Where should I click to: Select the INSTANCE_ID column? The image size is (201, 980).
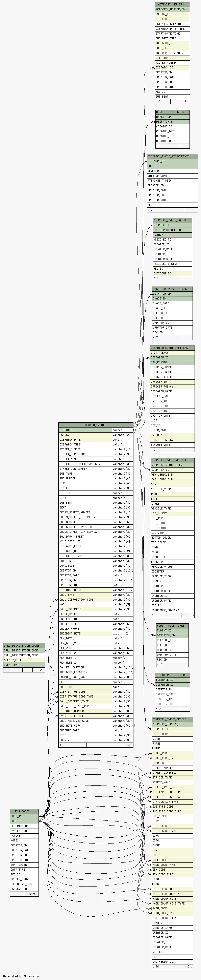click(x=172, y=680)
